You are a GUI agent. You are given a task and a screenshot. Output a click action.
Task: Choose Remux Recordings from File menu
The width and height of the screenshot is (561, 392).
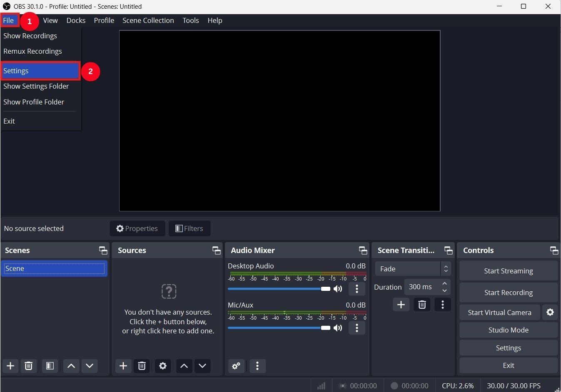click(40, 51)
